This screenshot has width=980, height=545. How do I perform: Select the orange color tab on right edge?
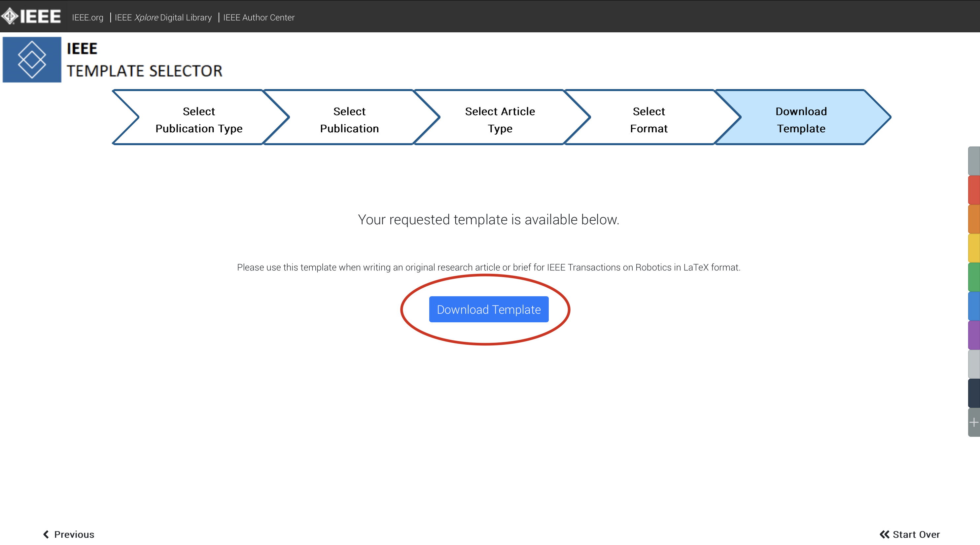pyautogui.click(x=974, y=219)
